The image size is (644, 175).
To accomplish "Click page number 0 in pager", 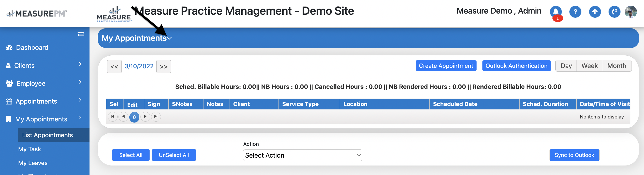I will pos(134,117).
